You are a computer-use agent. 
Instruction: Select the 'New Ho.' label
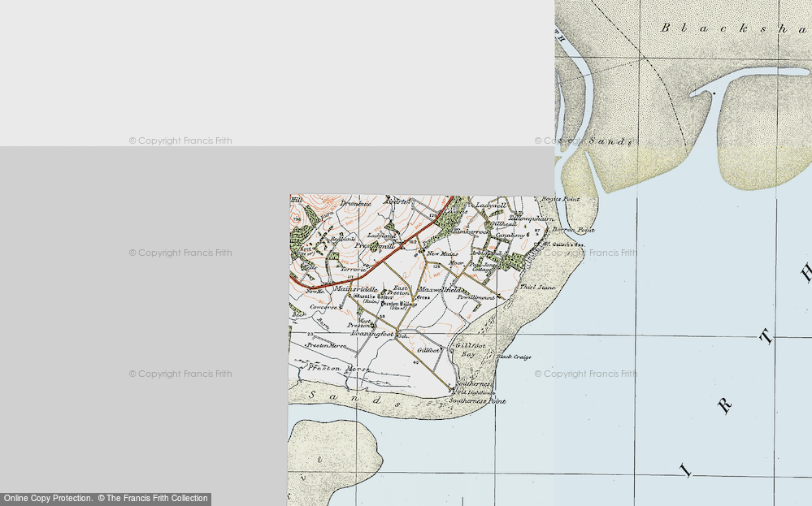tap(315, 292)
